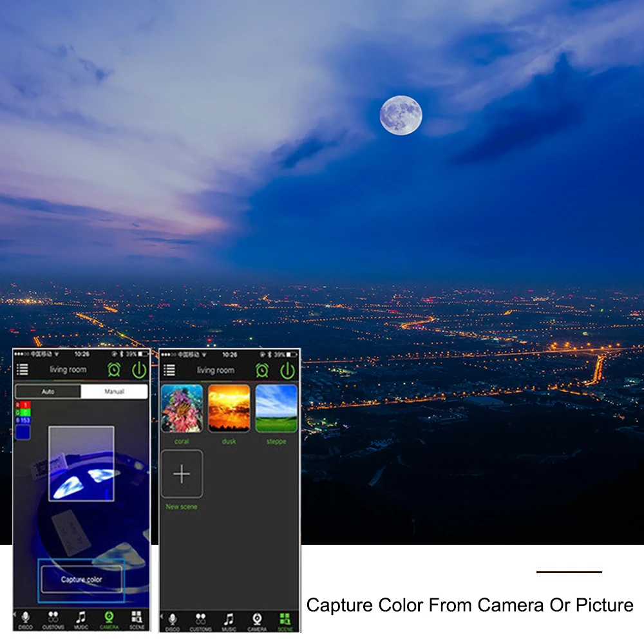Tap the alarm timer icon in left phone
Screen dimensions: 644x644
[x=114, y=370]
